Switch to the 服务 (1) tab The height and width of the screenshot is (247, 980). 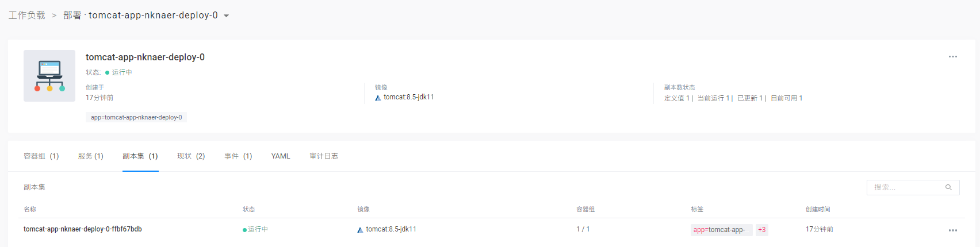point(90,156)
